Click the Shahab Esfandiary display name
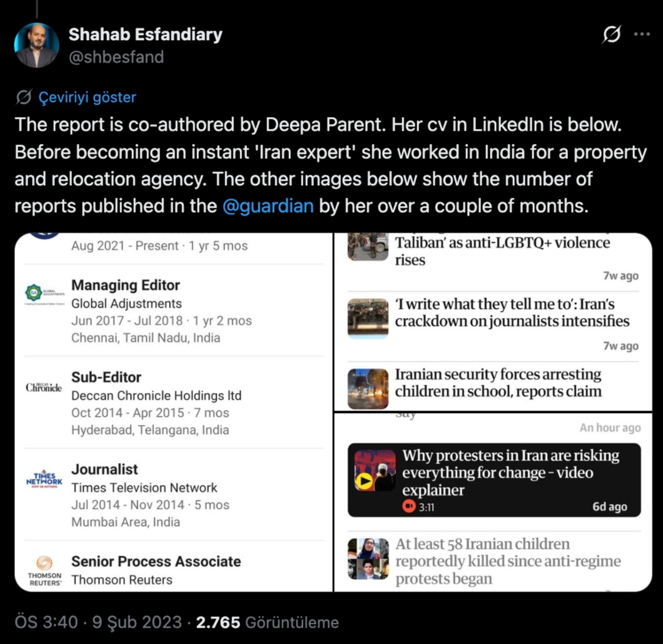This screenshot has height=644, width=663. 145,34
